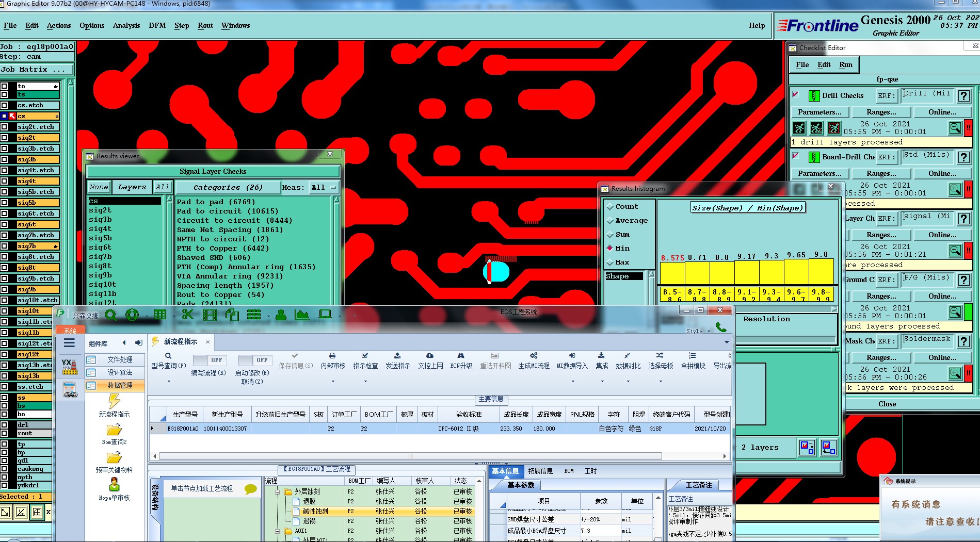The width and height of the screenshot is (980, 542).
Task: Open the Style dropdown in EDS window
Action: [x=698, y=331]
